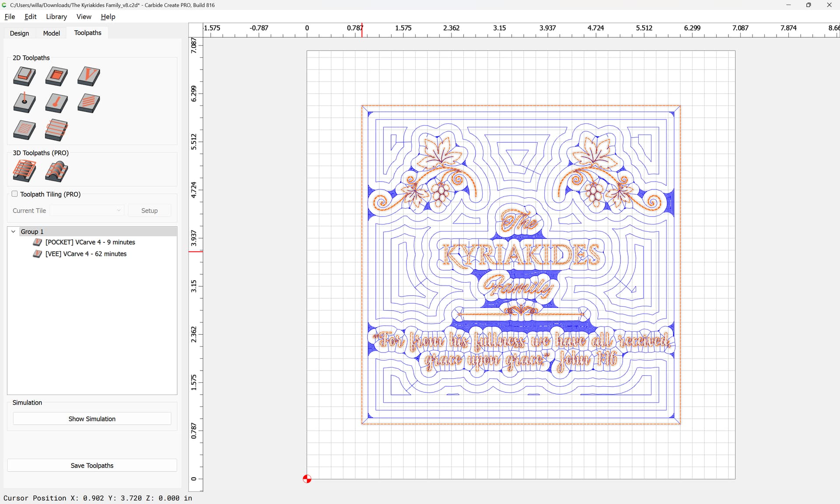Select the Pocket toolpath icon
Image resolution: width=840 pixels, height=504 pixels.
pyautogui.click(x=56, y=76)
